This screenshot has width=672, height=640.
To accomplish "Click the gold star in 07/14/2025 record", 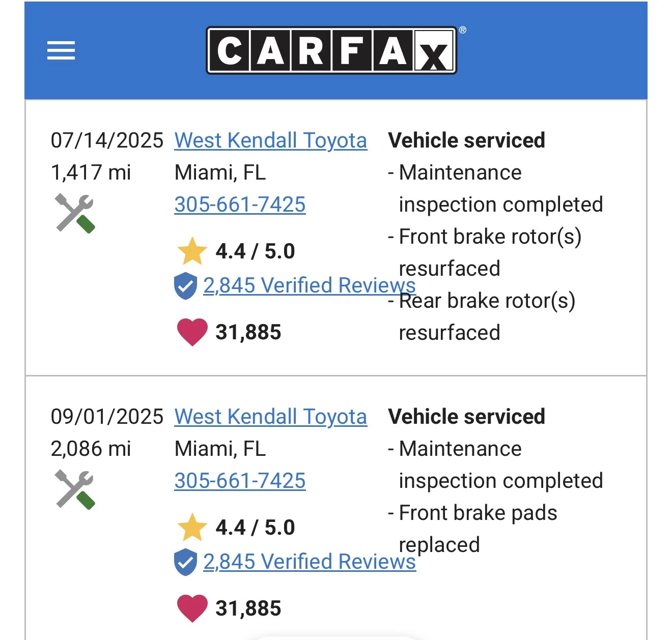I will click(192, 251).
